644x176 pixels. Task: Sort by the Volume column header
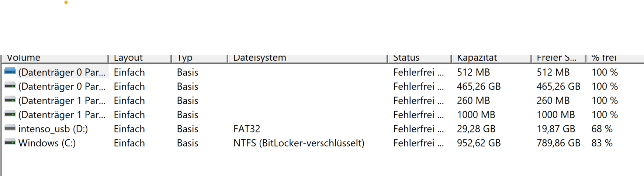click(55, 58)
